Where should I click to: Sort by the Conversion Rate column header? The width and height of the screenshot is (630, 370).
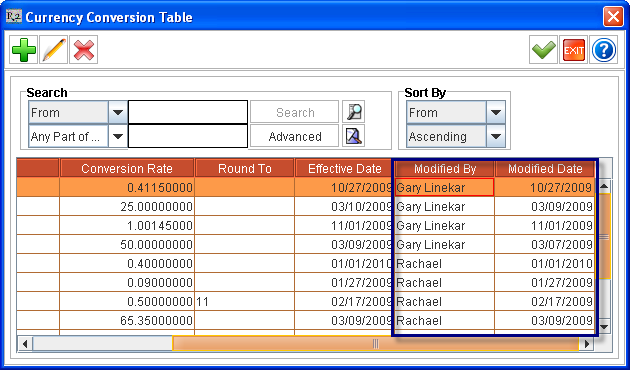point(127,168)
